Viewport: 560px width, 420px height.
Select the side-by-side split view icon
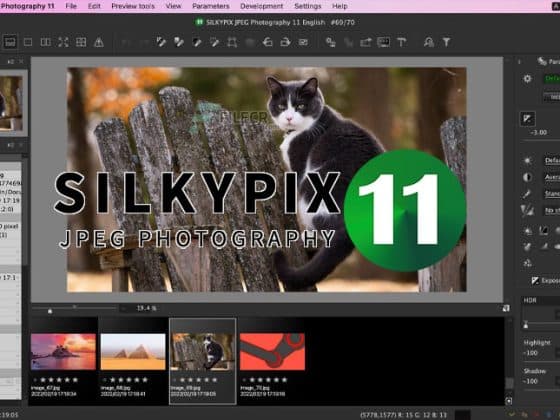click(x=45, y=42)
